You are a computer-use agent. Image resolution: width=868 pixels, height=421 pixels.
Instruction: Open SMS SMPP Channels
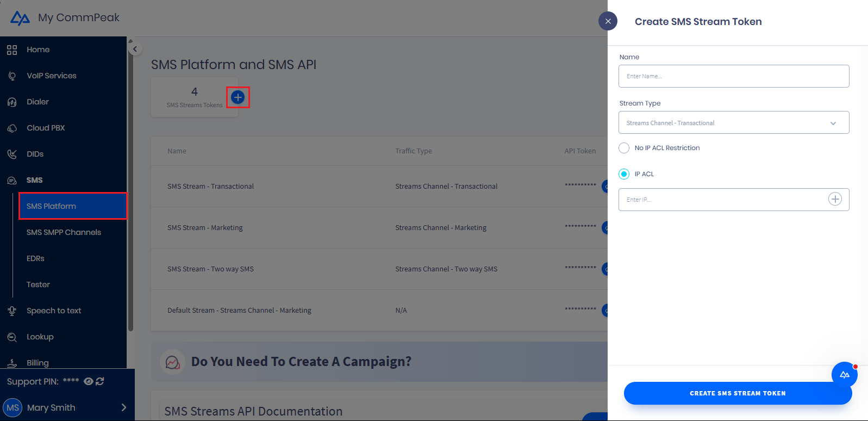64,232
